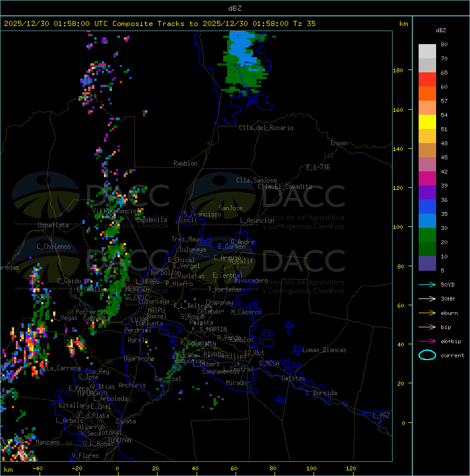
Task: Click the 60 km horizontal axis tick label
Action: click(234, 469)
